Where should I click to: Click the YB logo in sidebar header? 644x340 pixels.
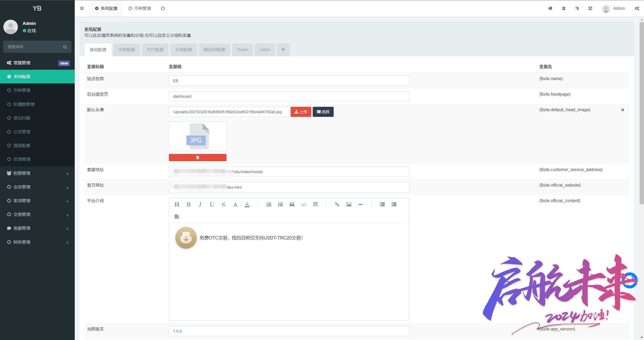tap(37, 8)
